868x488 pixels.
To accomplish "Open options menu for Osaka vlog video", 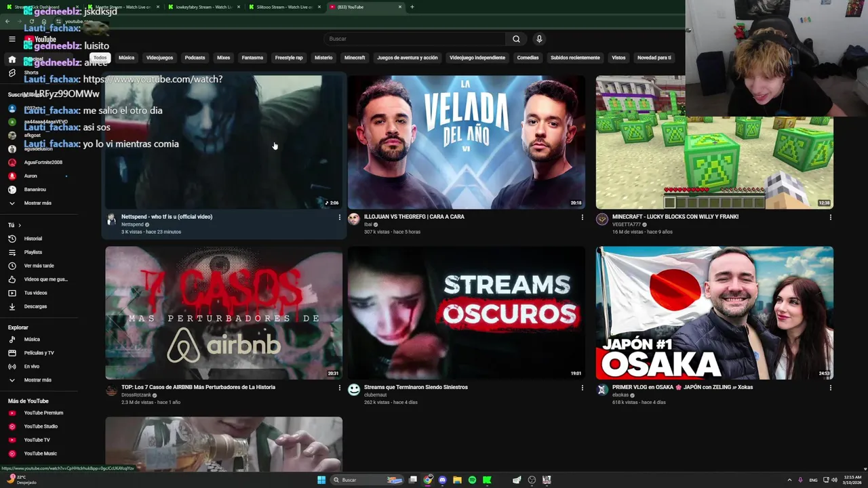I will pos(830,388).
